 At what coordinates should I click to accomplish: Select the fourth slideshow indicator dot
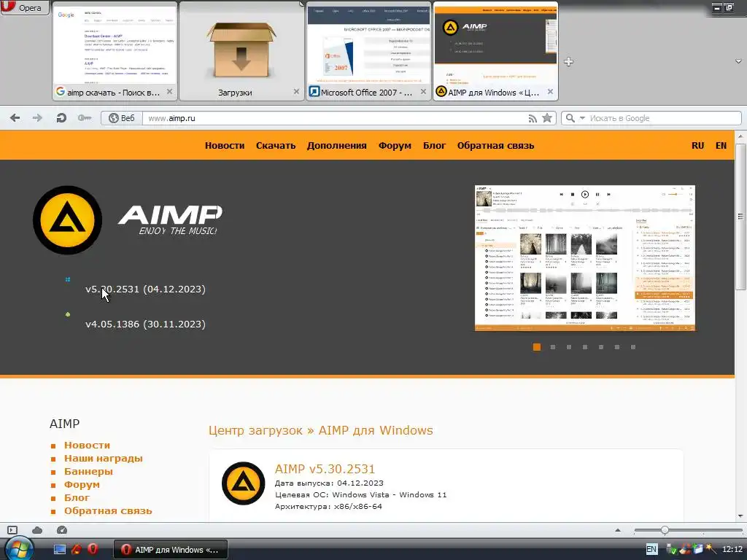pyautogui.click(x=585, y=347)
